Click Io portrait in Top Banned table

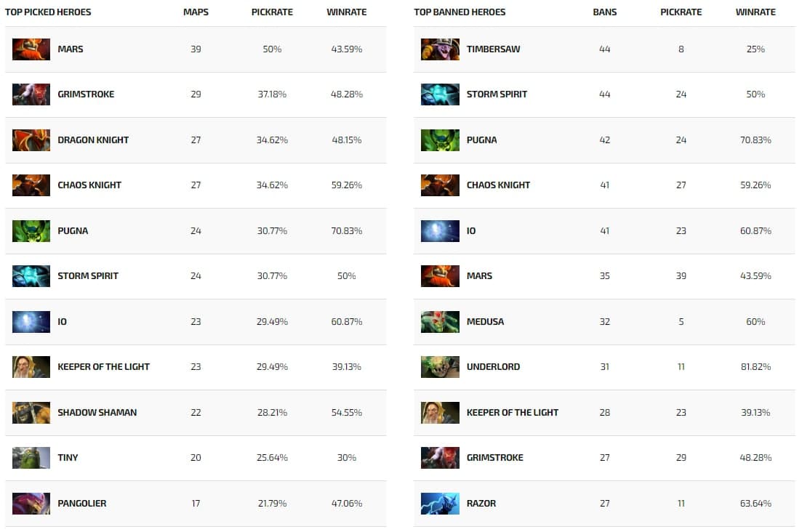click(440, 230)
